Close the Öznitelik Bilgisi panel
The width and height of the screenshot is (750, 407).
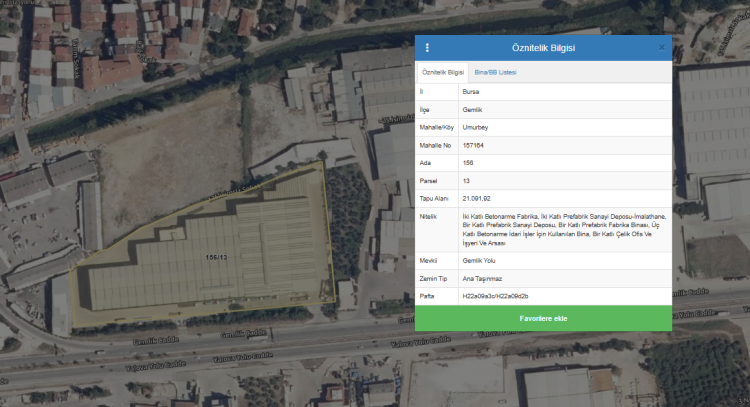click(661, 48)
